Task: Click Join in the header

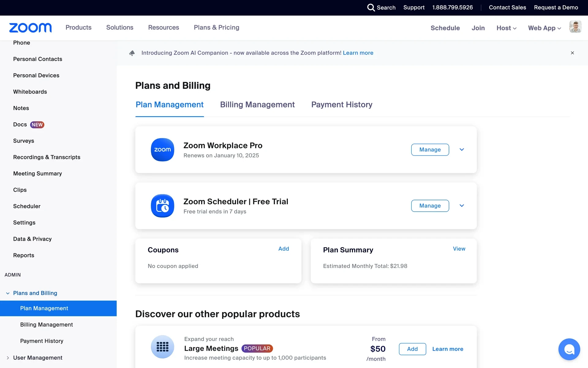Action: [478, 28]
